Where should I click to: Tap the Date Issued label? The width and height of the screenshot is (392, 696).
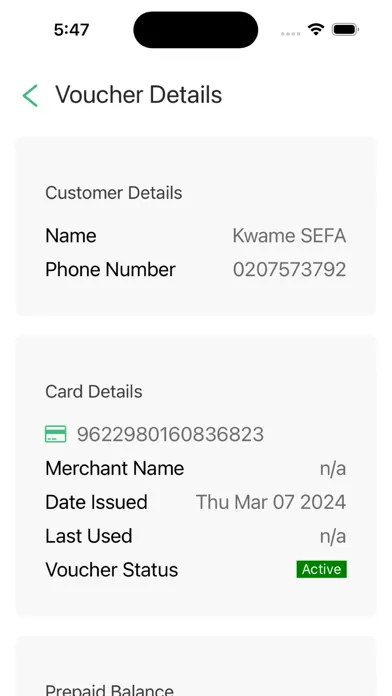coord(96,502)
